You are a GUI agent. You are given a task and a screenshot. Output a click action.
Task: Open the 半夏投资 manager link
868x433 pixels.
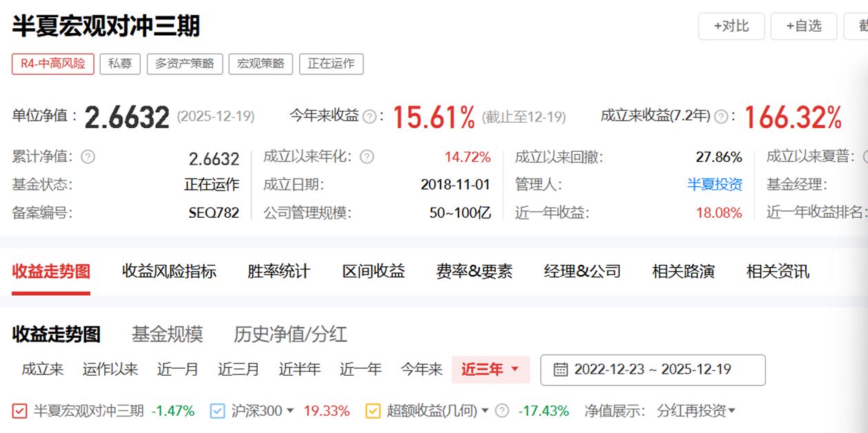[x=714, y=185]
